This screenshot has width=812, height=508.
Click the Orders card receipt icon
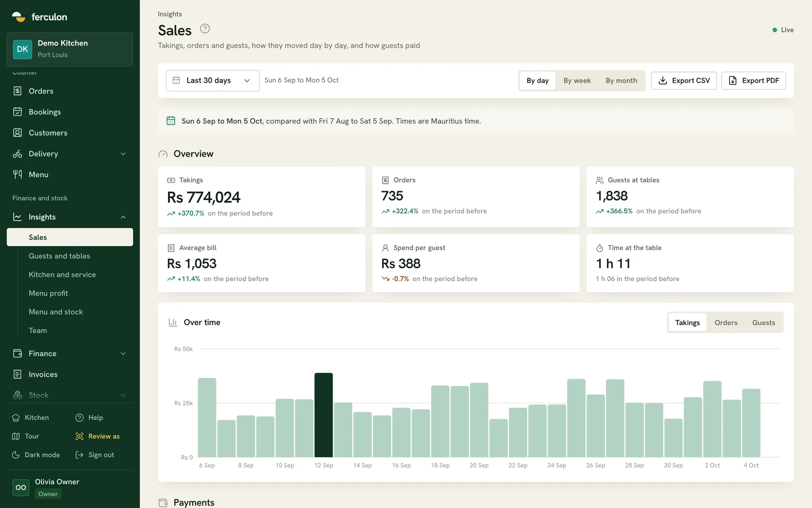pyautogui.click(x=385, y=180)
